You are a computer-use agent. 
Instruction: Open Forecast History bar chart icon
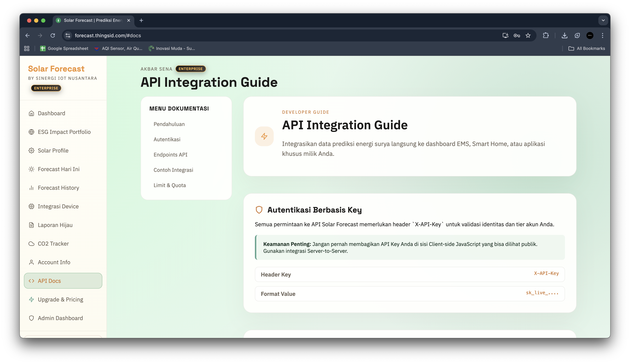(x=31, y=188)
